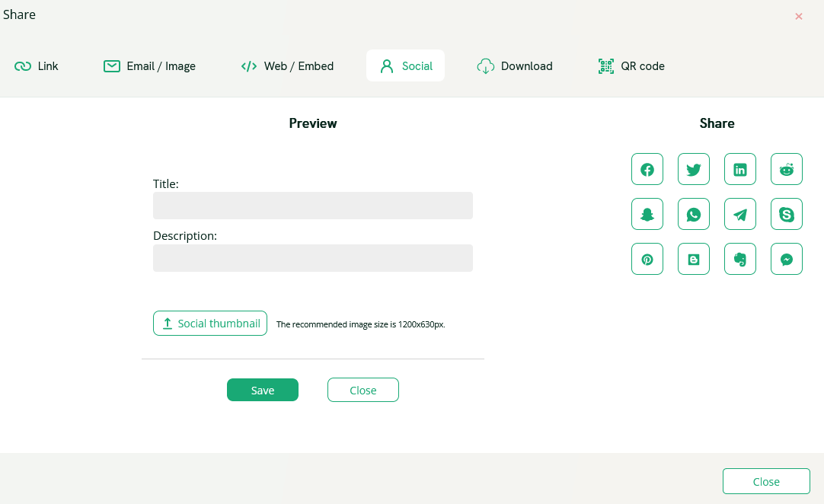824x504 pixels.
Task: Click the "Description:" field label
Action: [x=185, y=236]
